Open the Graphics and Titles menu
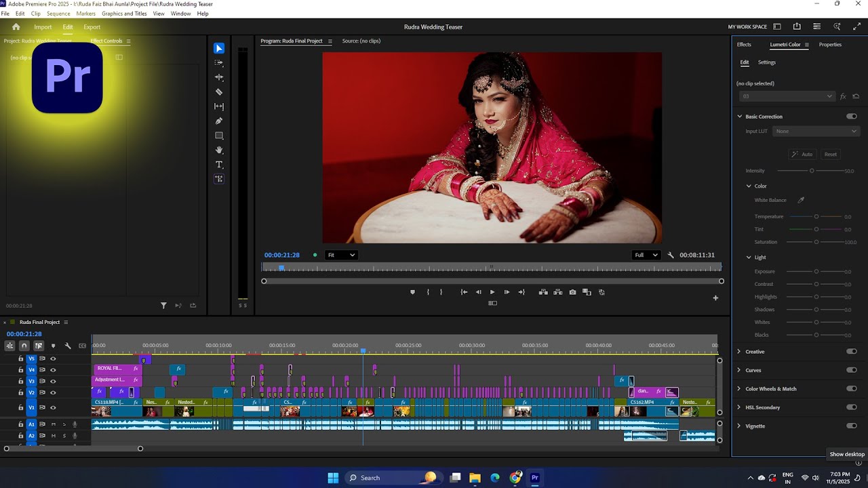868x488 pixels. point(124,14)
